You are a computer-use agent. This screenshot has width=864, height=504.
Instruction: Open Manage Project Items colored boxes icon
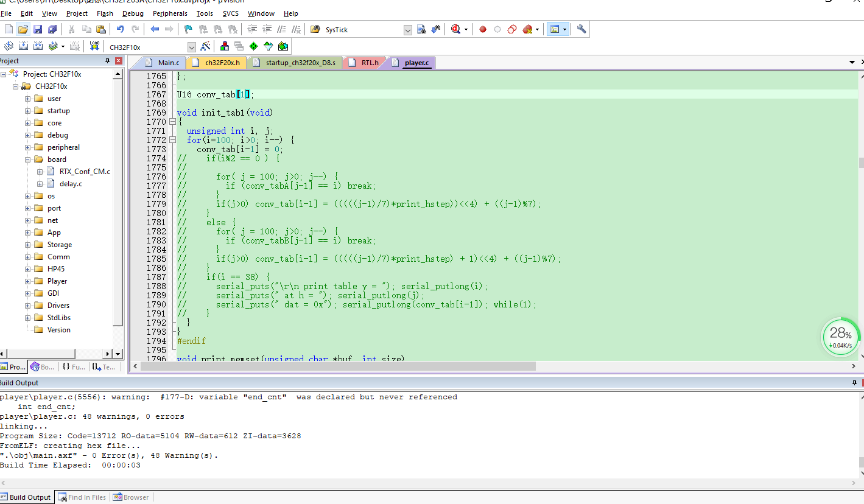click(225, 46)
